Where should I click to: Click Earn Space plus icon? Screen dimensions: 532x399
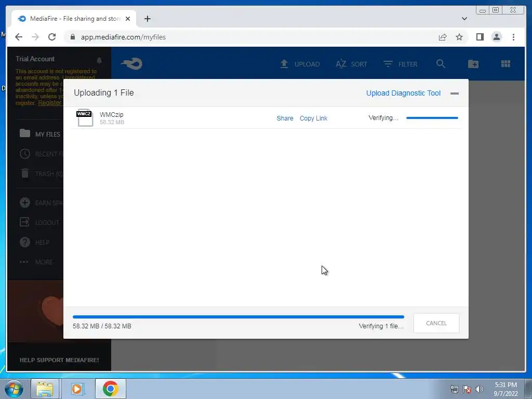pos(25,203)
